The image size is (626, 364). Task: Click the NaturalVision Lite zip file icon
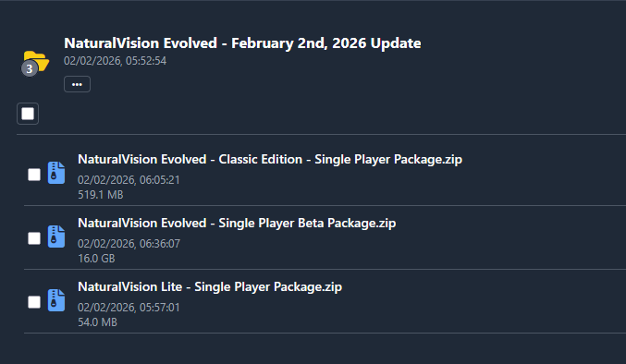coord(56,300)
